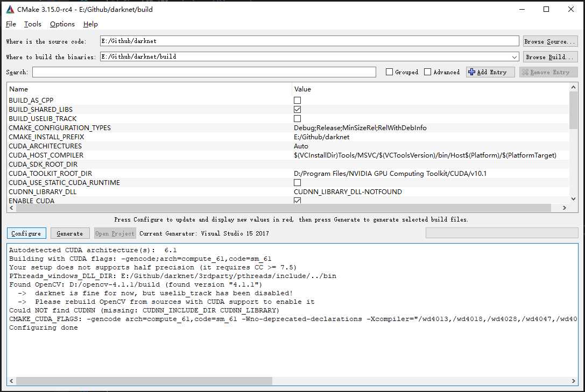Screen dimensions: 585x392
Task: Enable the BUILD_USELIB_TRACK checkbox
Action: (298, 118)
